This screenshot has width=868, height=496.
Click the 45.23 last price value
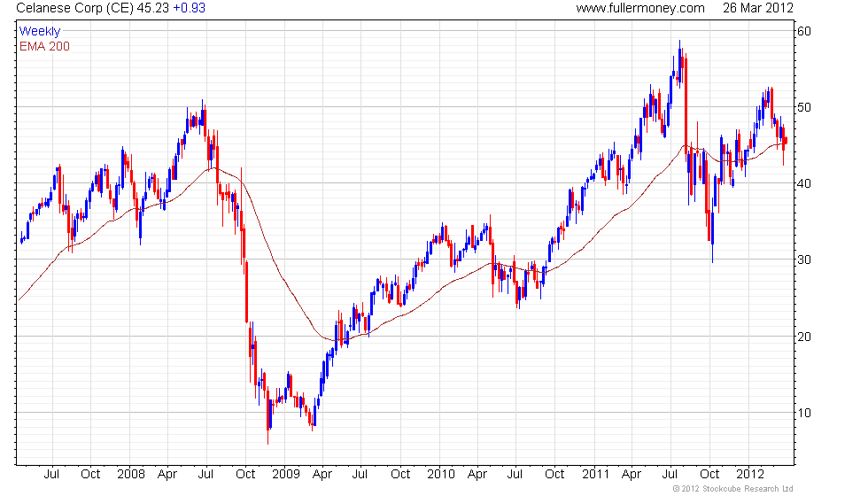click(152, 8)
